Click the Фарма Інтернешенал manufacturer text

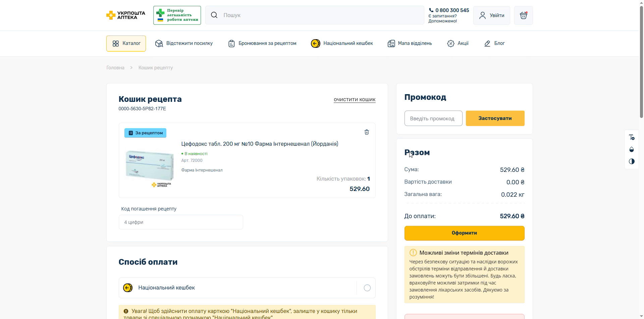tap(202, 170)
